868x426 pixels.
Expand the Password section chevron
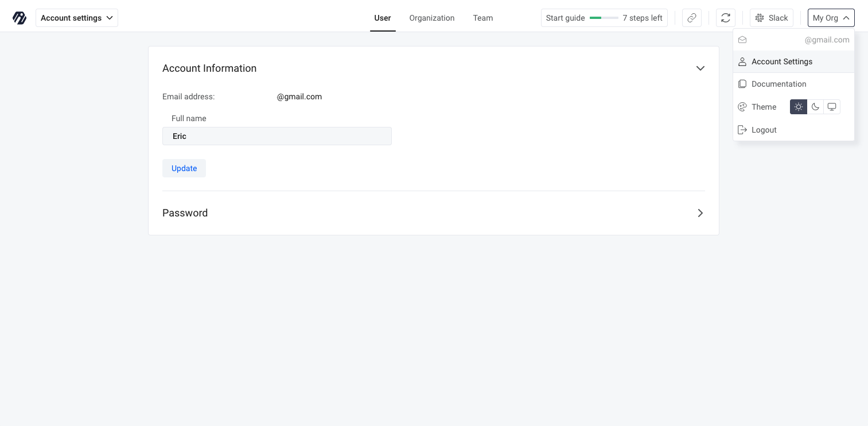[700, 213]
